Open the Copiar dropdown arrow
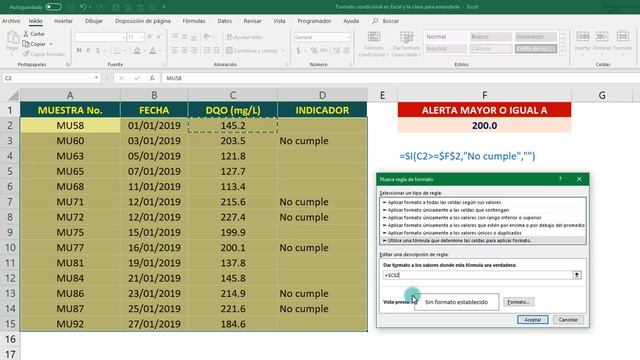The image size is (640, 360). click(x=51, y=44)
